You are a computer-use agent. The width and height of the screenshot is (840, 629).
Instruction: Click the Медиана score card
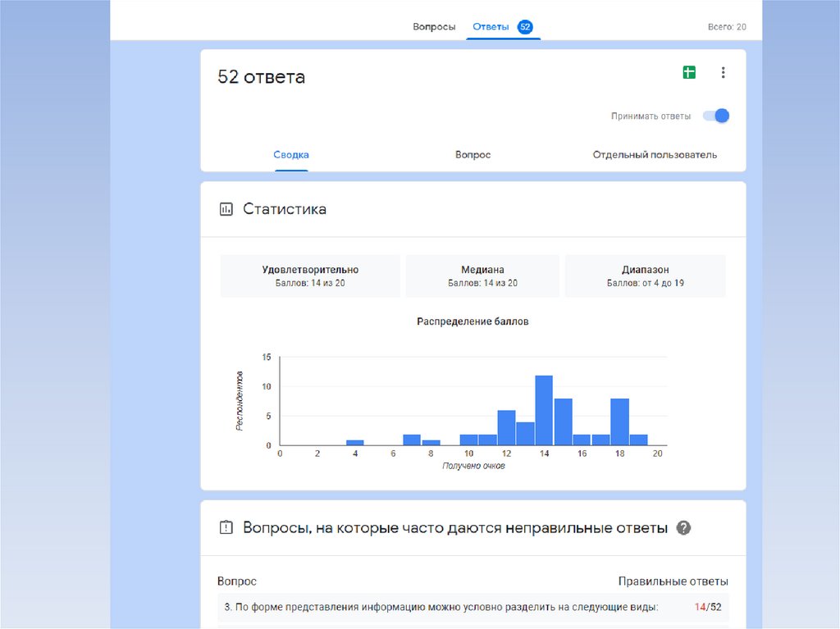pyautogui.click(x=482, y=276)
